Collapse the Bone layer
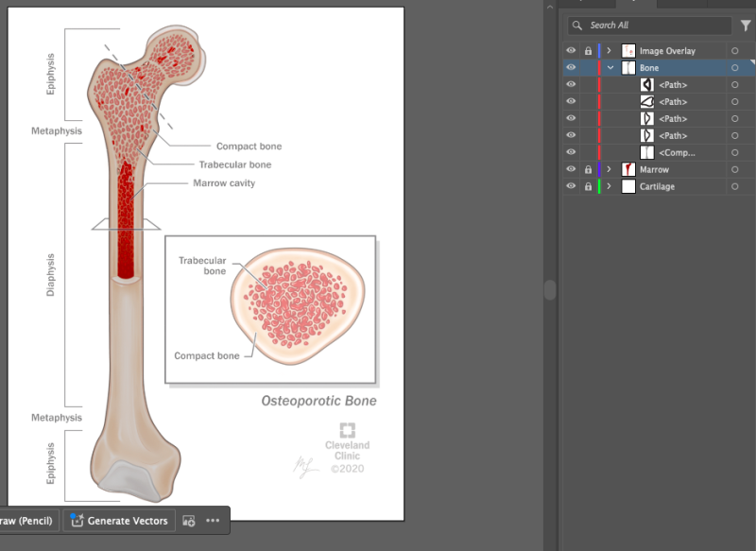Screen dimensions: 756x551 pos(610,68)
